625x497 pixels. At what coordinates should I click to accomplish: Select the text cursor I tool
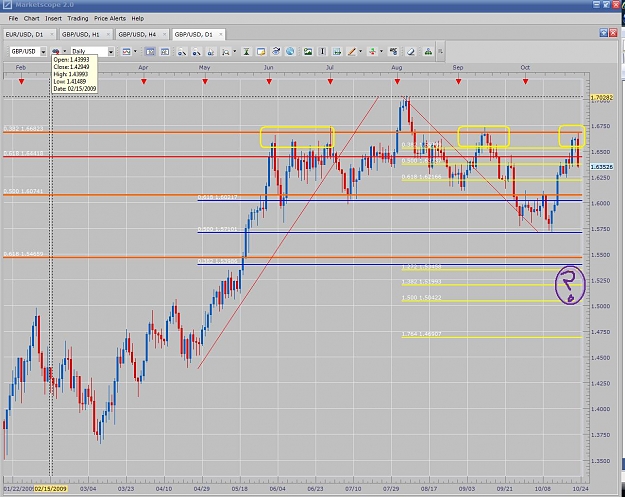click(x=322, y=51)
